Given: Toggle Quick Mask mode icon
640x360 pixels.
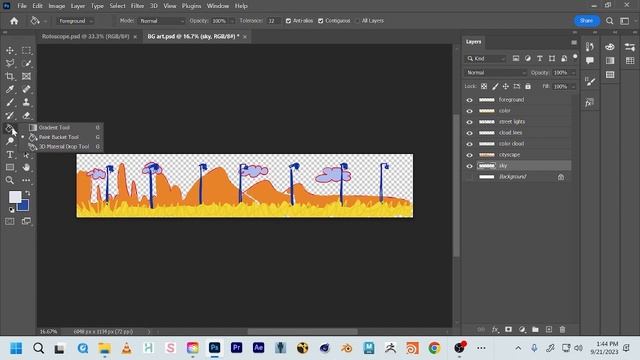Looking at the screenshot, I should coord(10,221).
